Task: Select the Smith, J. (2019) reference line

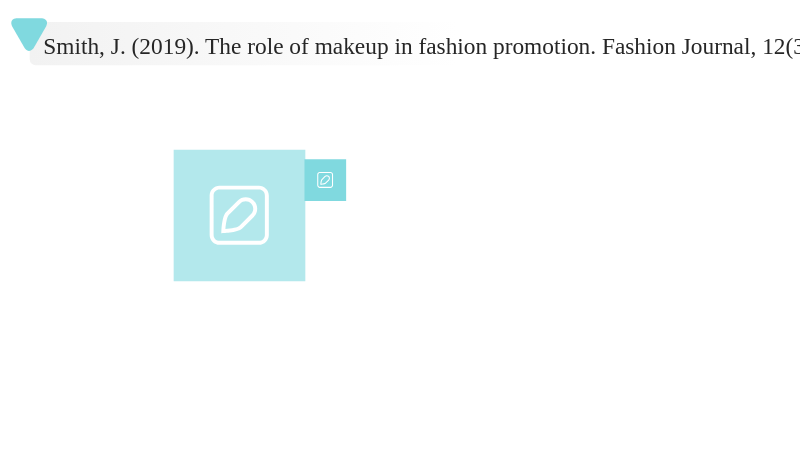Action: 421,47
